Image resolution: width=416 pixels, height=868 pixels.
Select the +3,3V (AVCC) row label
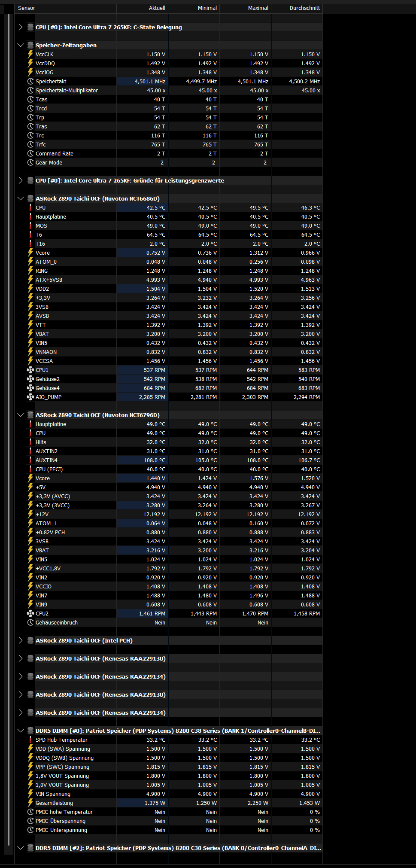(x=53, y=496)
